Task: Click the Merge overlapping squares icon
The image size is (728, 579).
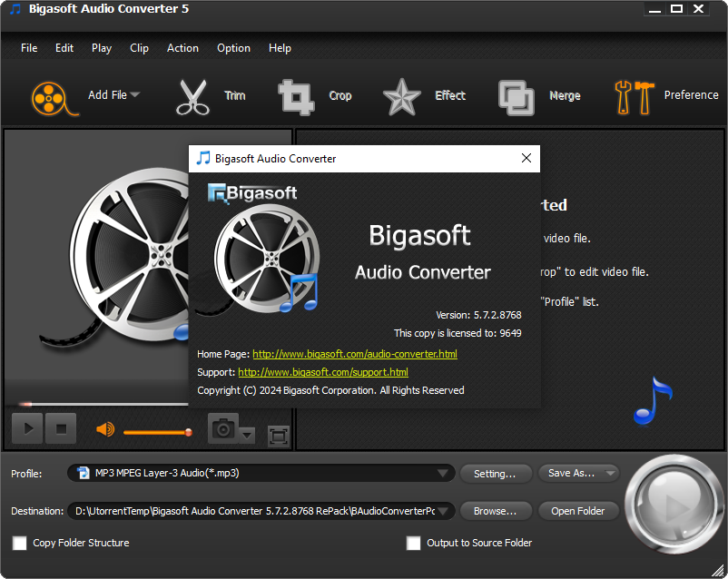Action: pyautogui.click(x=516, y=97)
